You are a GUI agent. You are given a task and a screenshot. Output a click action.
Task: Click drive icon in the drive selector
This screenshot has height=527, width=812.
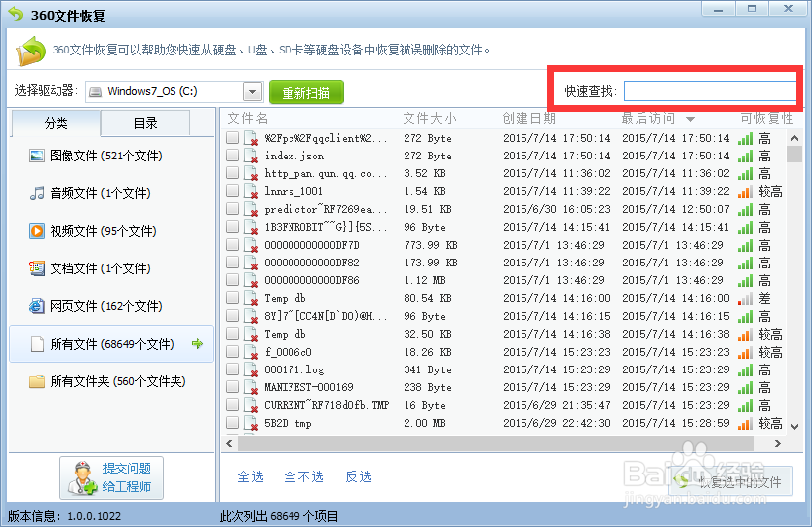[x=95, y=92]
